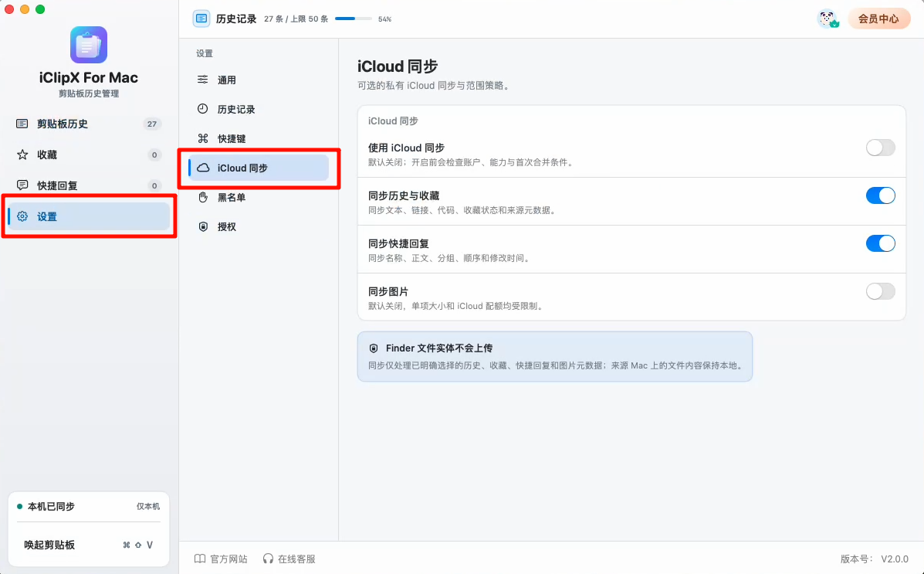The image size is (924, 574).
Task: Switch to the 授权 settings tab
Action: [259, 226]
